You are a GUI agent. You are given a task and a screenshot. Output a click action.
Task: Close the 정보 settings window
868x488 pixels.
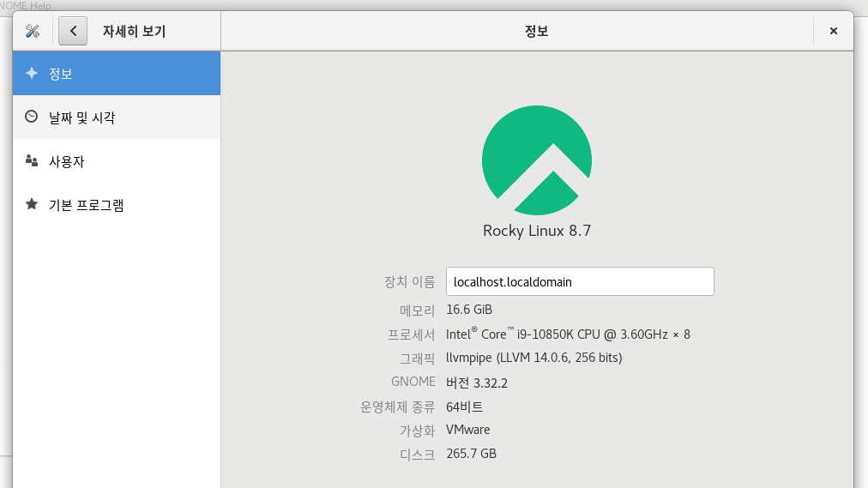point(833,31)
